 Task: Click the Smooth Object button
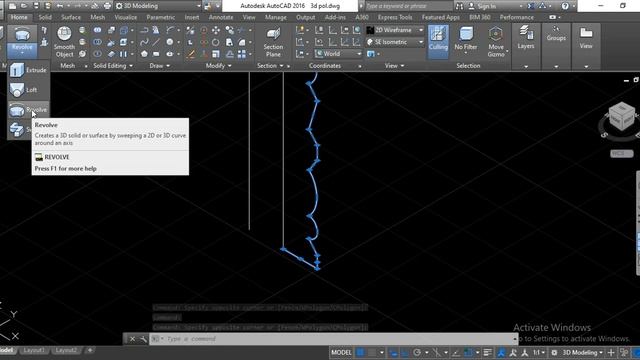(x=64, y=42)
